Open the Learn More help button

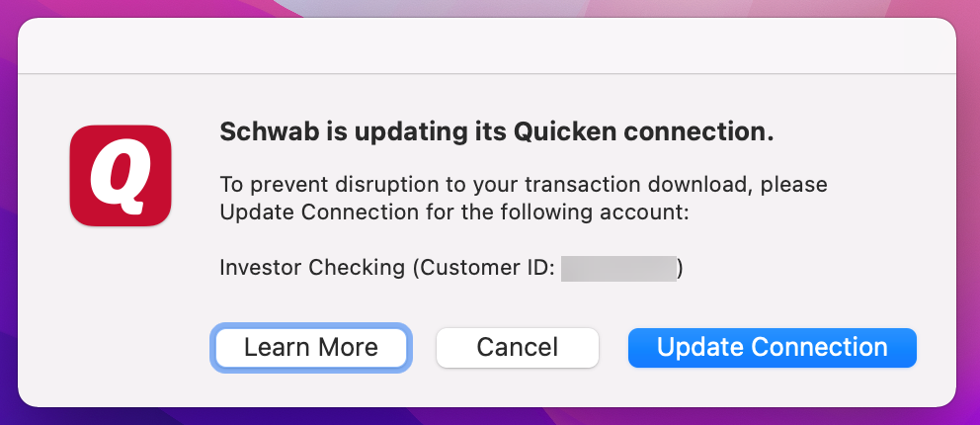310,348
